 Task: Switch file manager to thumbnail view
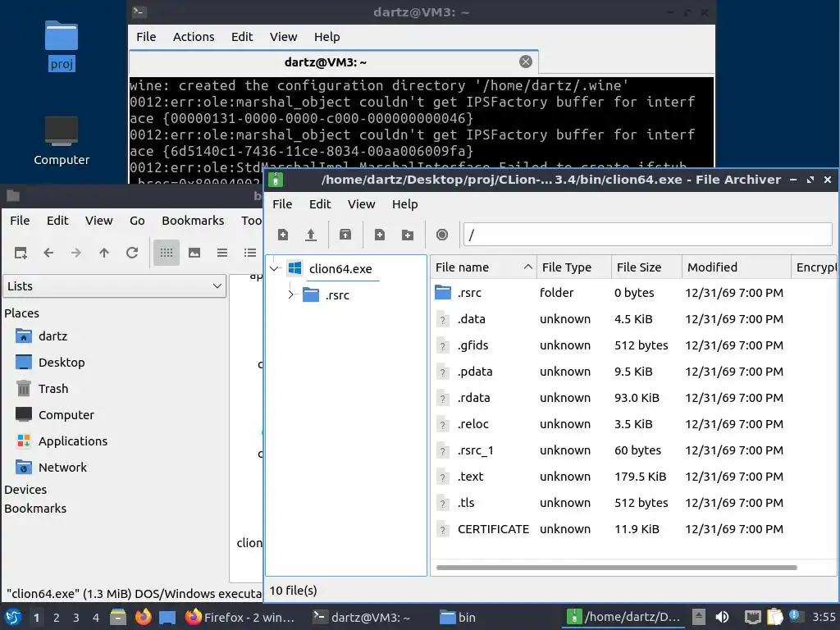click(194, 253)
